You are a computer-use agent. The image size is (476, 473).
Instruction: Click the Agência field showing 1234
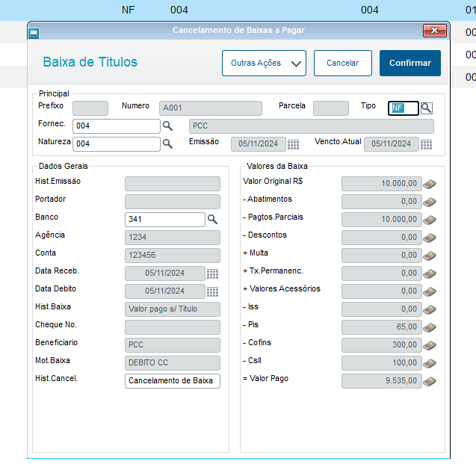pyautogui.click(x=173, y=238)
